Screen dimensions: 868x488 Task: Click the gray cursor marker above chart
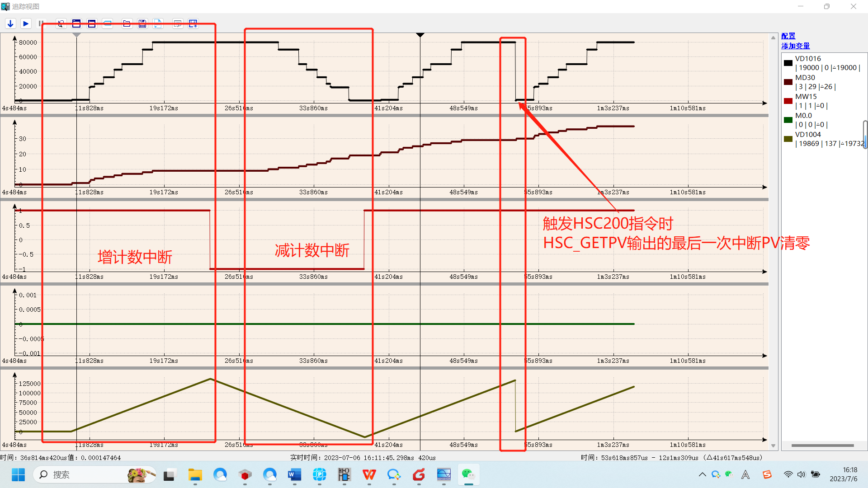pos(76,35)
